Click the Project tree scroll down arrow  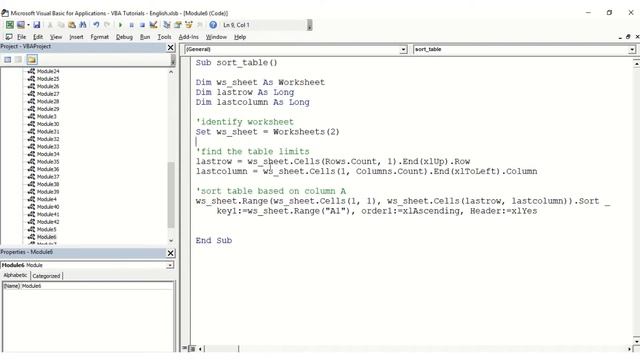click(x=171, y=240)
